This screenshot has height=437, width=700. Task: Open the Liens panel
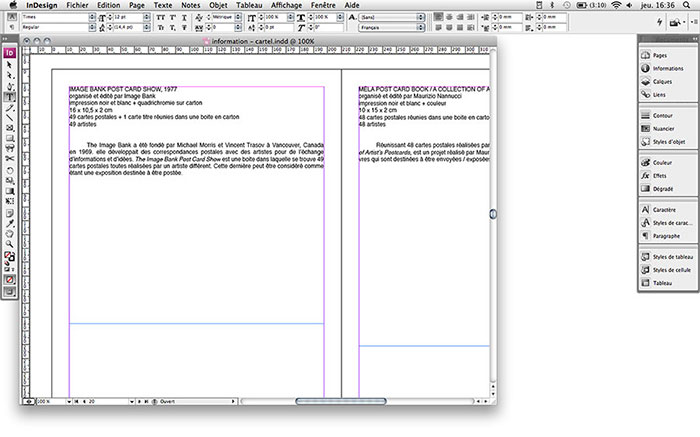[x=660, y=95]
